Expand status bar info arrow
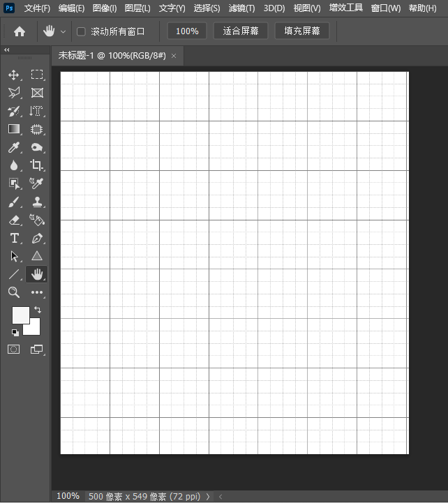This screenshot has height=503, width=448. coord(208,497)
